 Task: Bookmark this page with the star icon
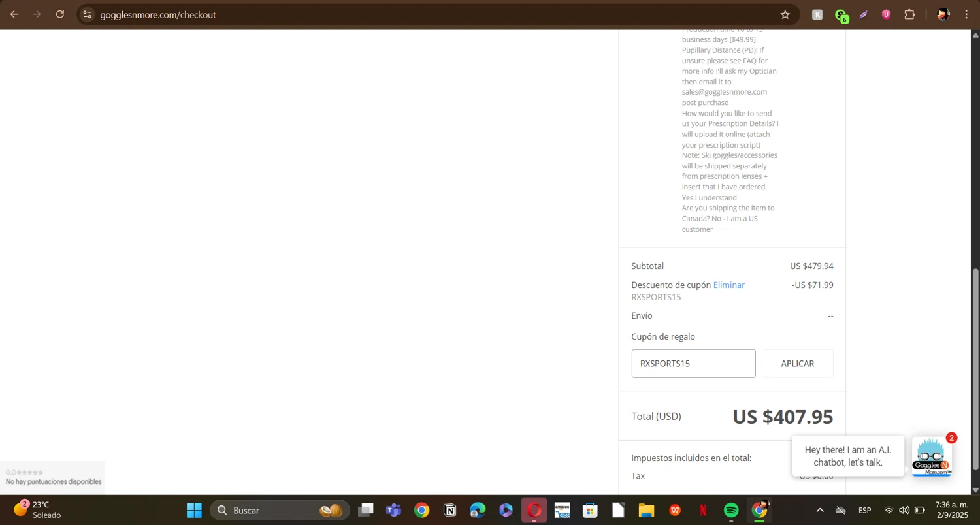[785, 14]
